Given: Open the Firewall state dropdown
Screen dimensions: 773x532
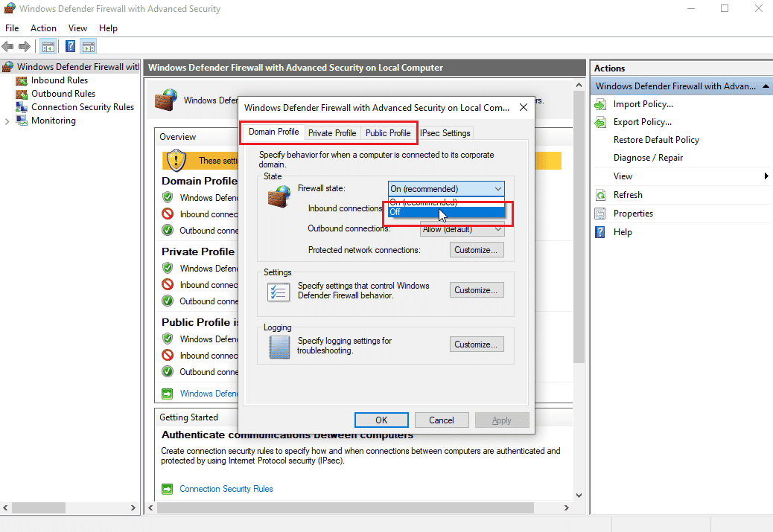Looking at the screenshot, I should point(446,189).
